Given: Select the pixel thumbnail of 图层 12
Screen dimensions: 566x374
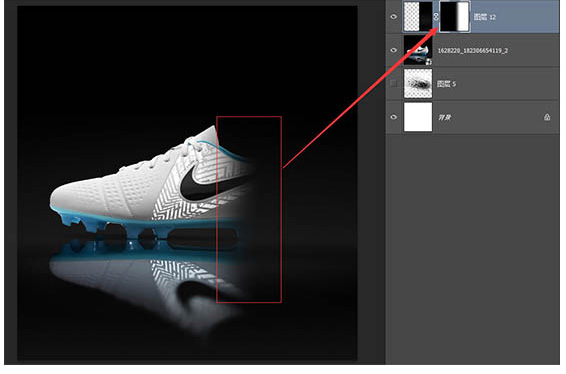Looking at the screenshot, I should 418,17.
